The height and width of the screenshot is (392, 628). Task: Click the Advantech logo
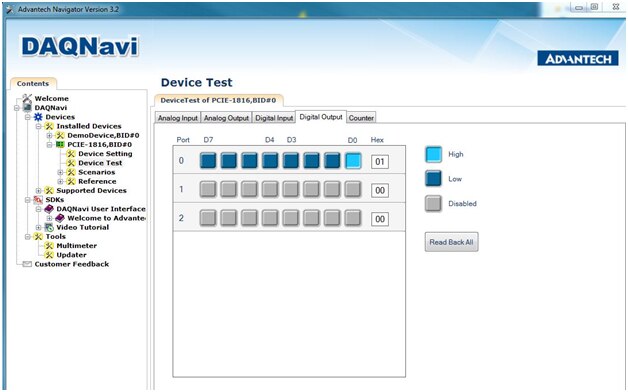(x=578, y=58)
